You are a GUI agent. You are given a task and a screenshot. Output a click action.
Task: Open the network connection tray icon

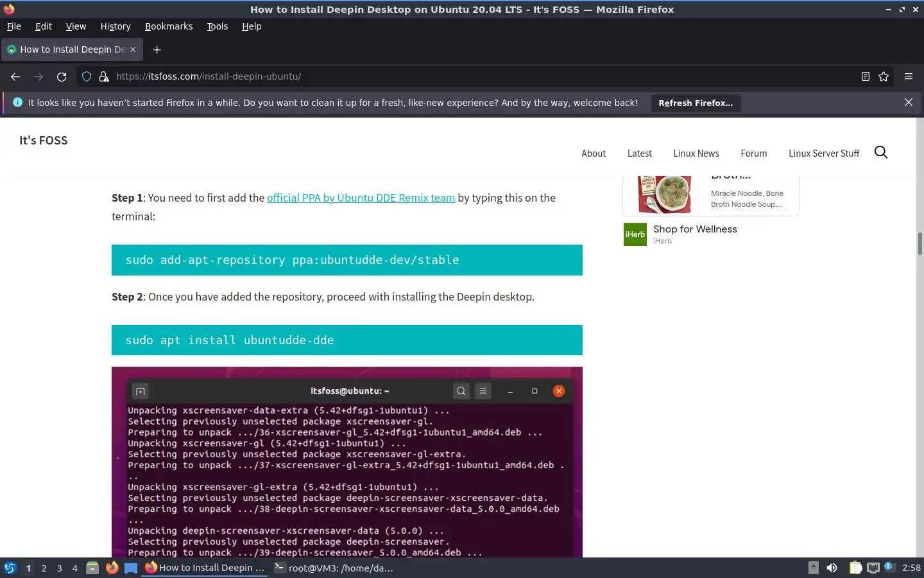click(x=873, y=568)
